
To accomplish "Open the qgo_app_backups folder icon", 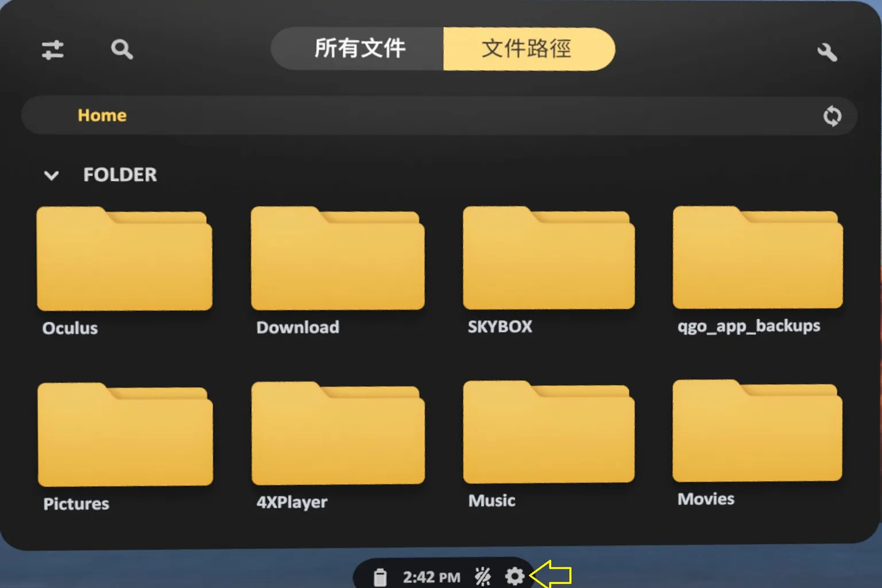I will tap(758, 257).
